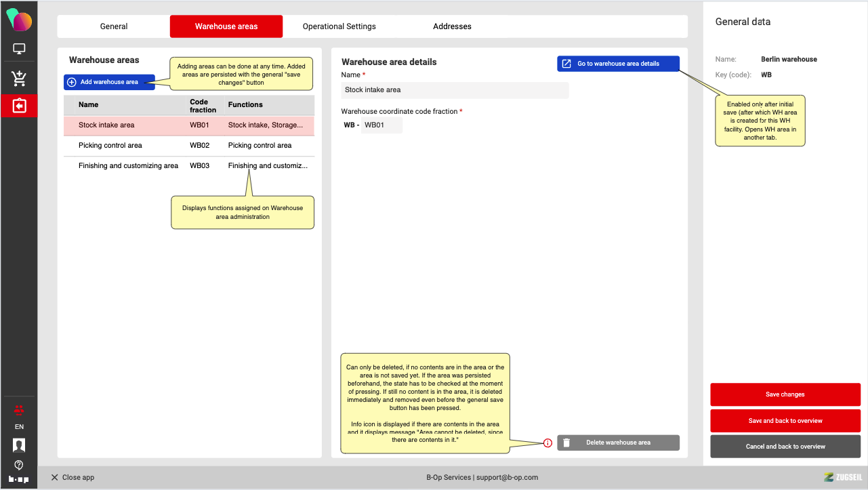The width and height of the screenshot is (868, 490).
Task: Click the Save changes button
Action: click(x=785, y=394)
